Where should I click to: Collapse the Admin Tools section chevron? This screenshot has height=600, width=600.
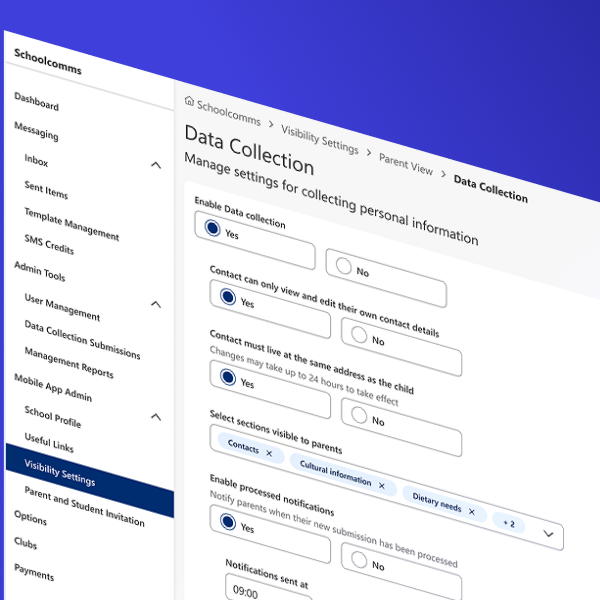[156, 304]
